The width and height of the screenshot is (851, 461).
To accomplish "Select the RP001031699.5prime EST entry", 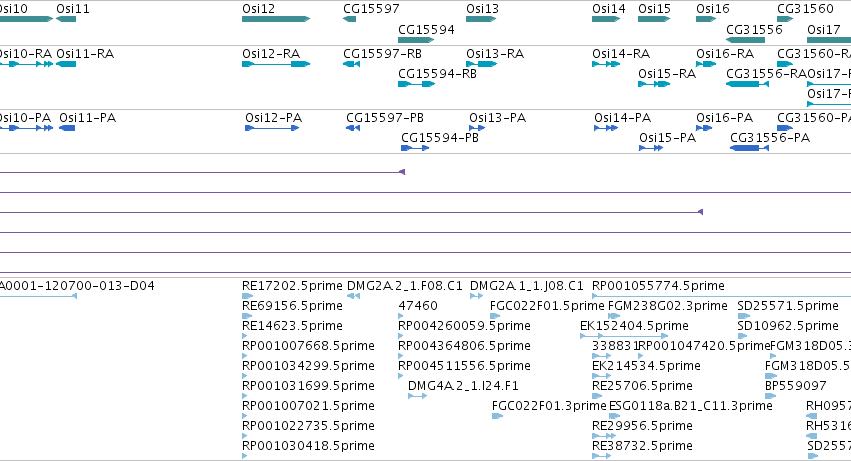I will 308,386.
